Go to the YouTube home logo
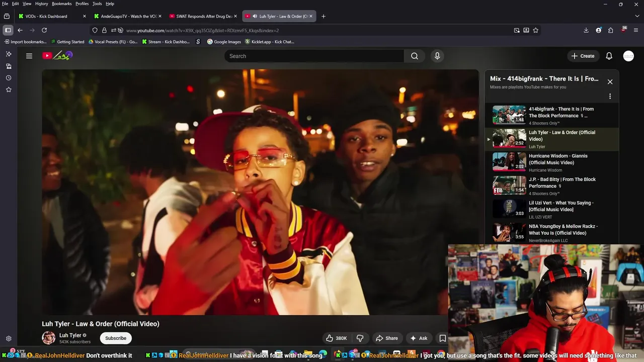This screenshot has width=644, height=362. tap(57, 56)
